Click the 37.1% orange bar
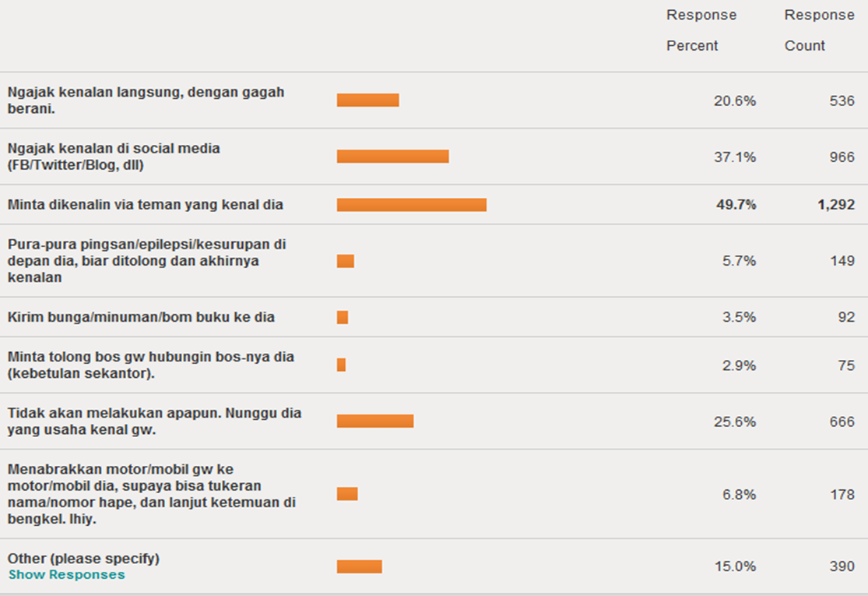 pyautogui.click(x=392, y=157)
